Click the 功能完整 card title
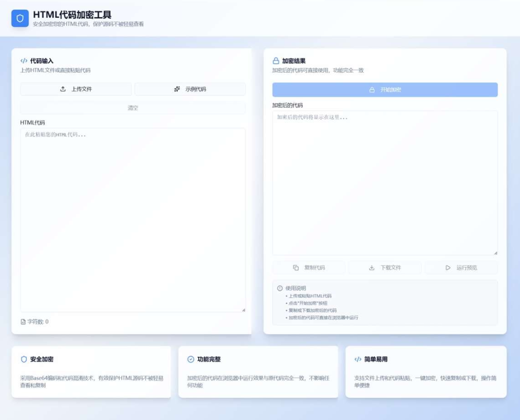Viewport: 520px width, 420px height. point(209,360)
